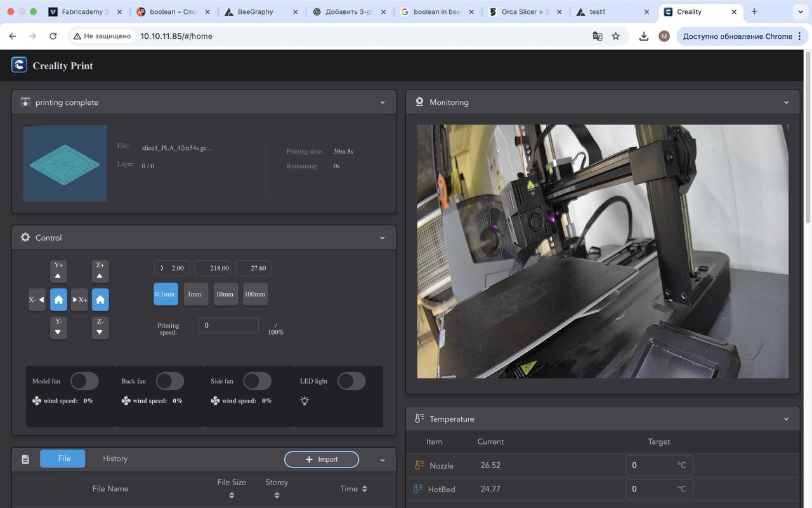812x508 pixels.
Task: Switch to the History tab
Action: (x=115, y=458)
